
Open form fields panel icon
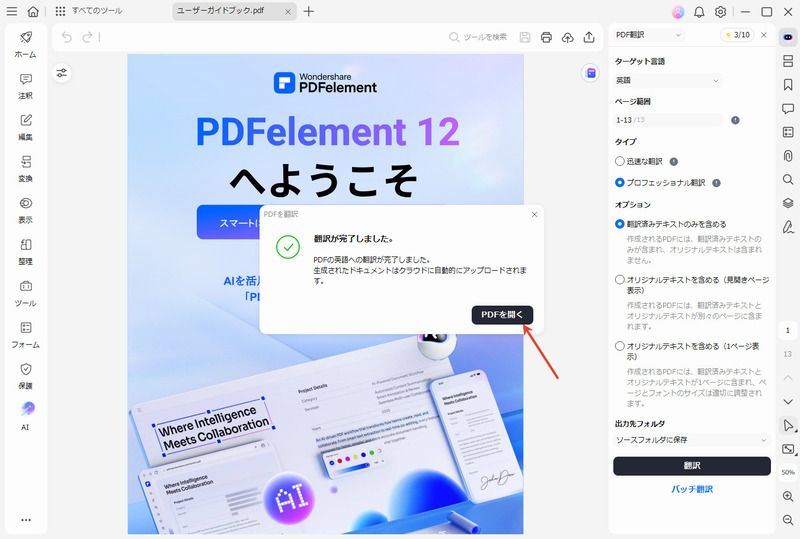pyautogui.click(x=788, y=132)
